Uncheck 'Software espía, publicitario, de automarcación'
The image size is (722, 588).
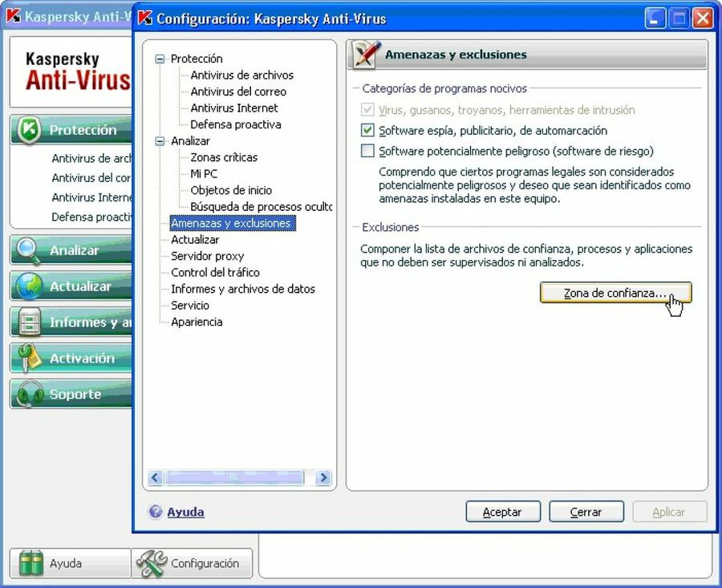click(x=367, y=129)
